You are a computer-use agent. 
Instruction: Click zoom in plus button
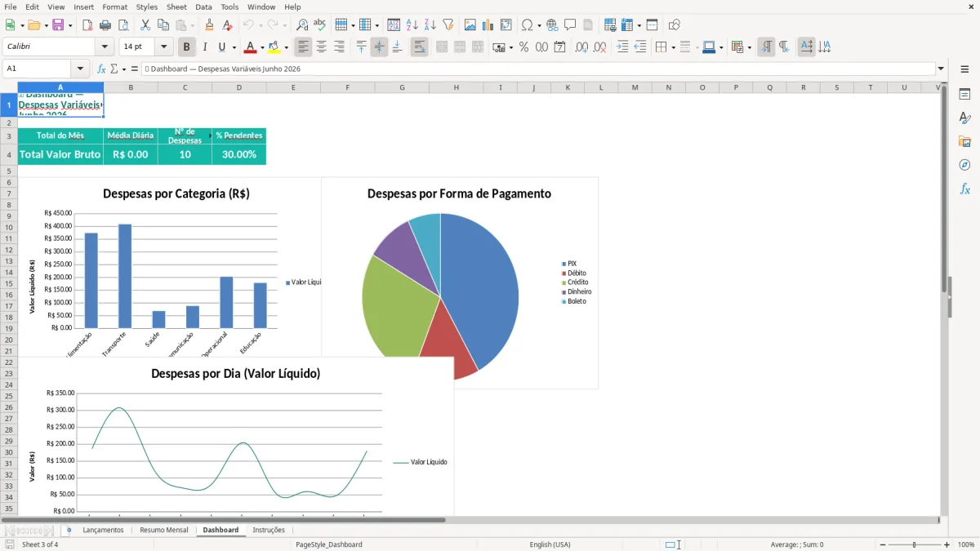pyautogui.click(x=947, y=544)
